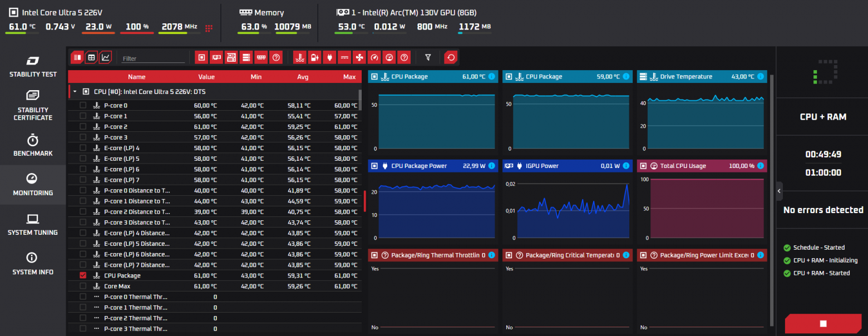
Task: Stop the running CPU + RAM test
Action: pyautogui.click(x=823, y=323)
